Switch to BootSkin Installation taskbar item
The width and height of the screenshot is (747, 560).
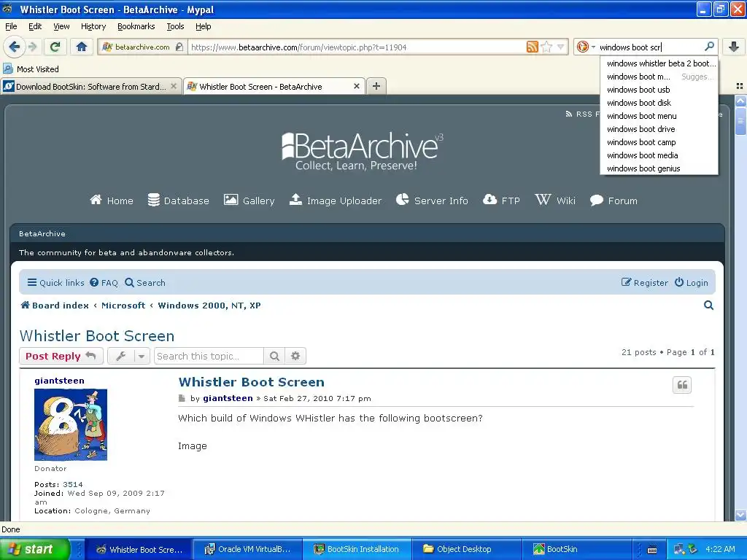click(356, 549)
